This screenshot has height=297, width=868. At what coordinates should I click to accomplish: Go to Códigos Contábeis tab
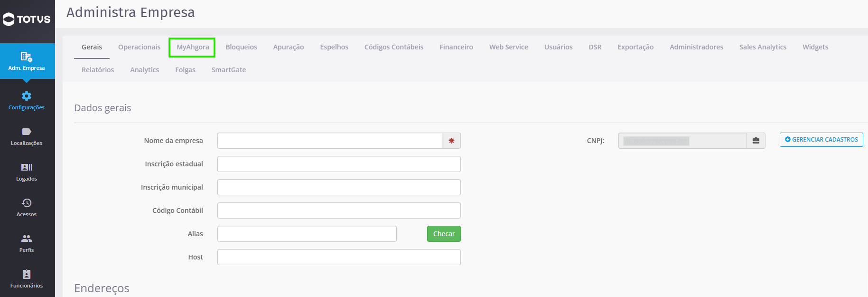(x=394, y=47)
